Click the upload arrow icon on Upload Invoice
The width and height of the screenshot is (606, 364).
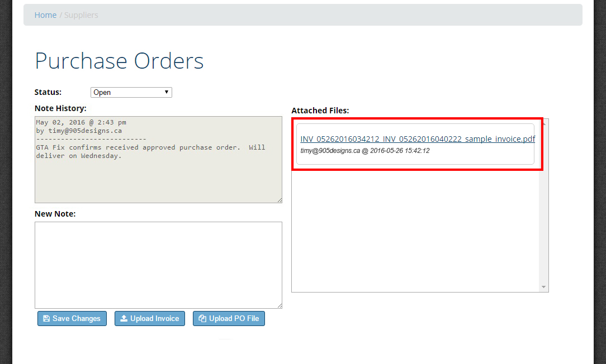(x=124, y=319)
